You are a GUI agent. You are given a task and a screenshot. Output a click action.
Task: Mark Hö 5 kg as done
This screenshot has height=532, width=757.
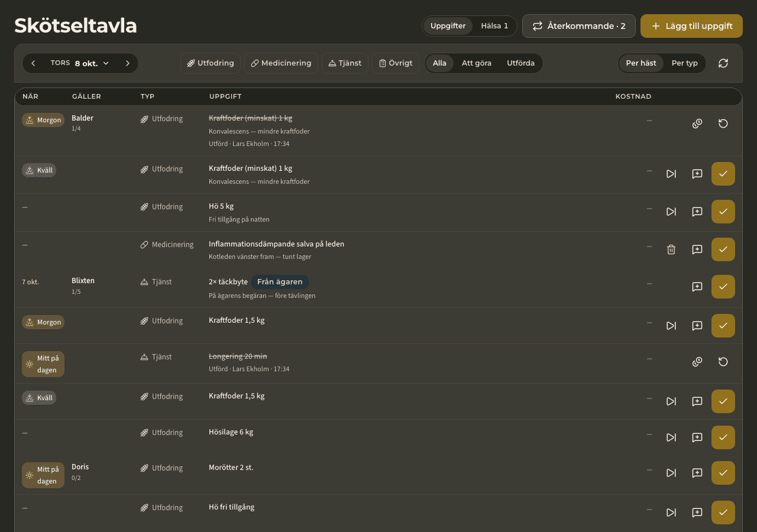tap(723, 212)
